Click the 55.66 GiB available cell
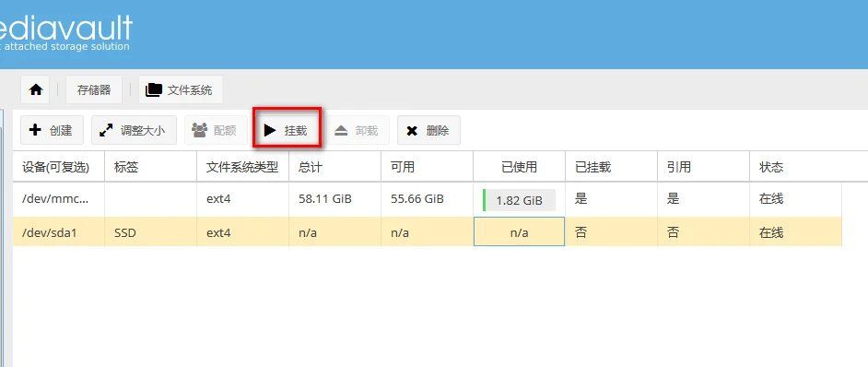Viewport: 868px width, 367px height. 428,199
